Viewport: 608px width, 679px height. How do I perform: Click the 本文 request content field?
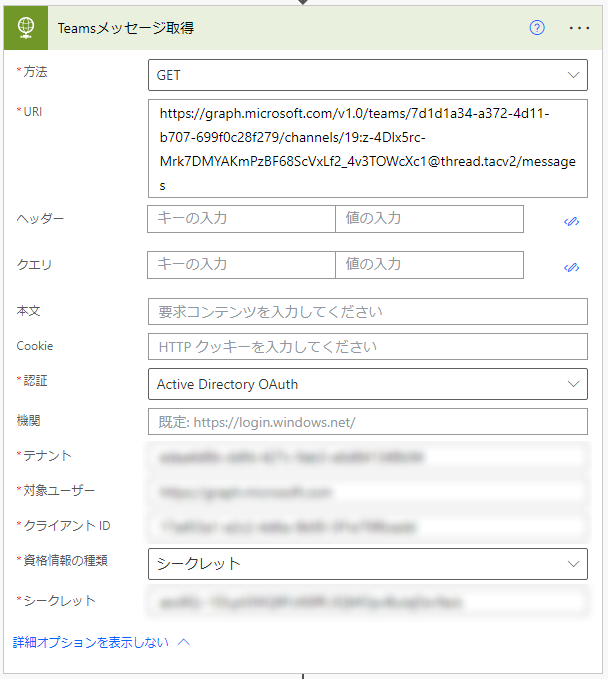(x=368, y=311)
